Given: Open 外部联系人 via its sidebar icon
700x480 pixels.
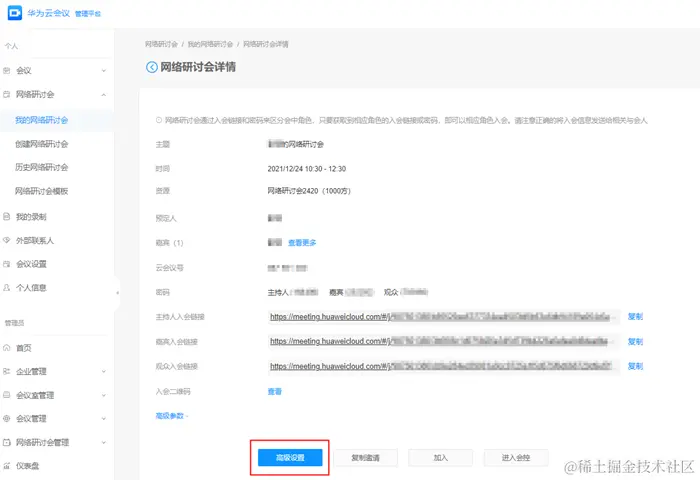Looking at the screenshot, I should click(7, 240).
